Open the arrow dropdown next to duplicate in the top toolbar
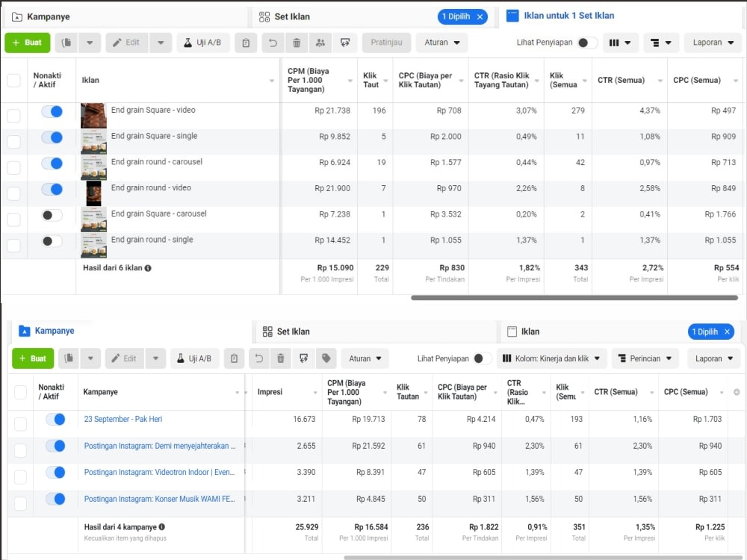747x560 pixels. click(90, 43)
